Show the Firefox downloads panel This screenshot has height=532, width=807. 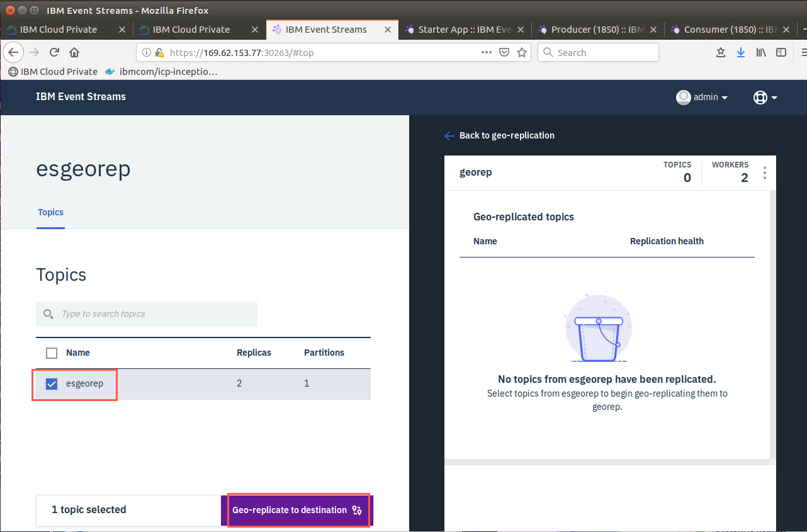[741, 53]
